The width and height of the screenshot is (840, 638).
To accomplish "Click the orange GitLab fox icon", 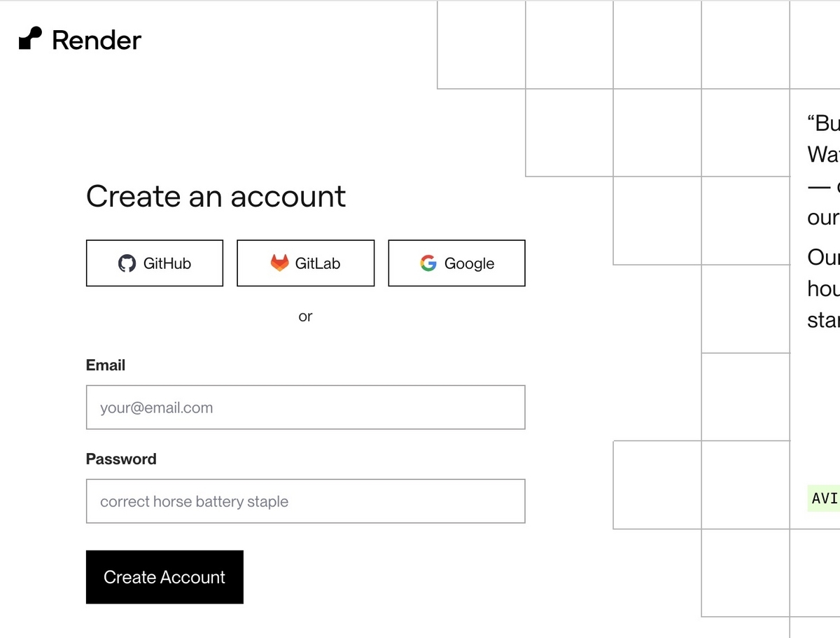I will [279, 263].
